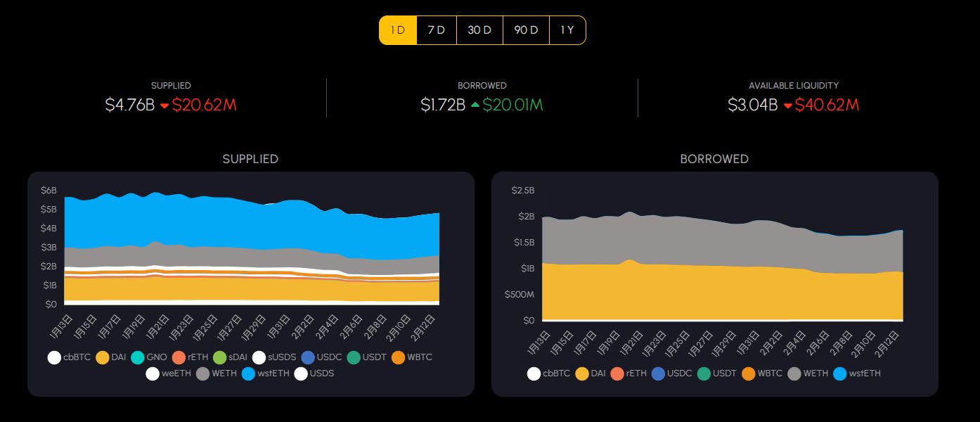Viewport: 980px width, 422px height.
Task: Switch to the 7 D time range tab
Action: (x=437, y=30)
